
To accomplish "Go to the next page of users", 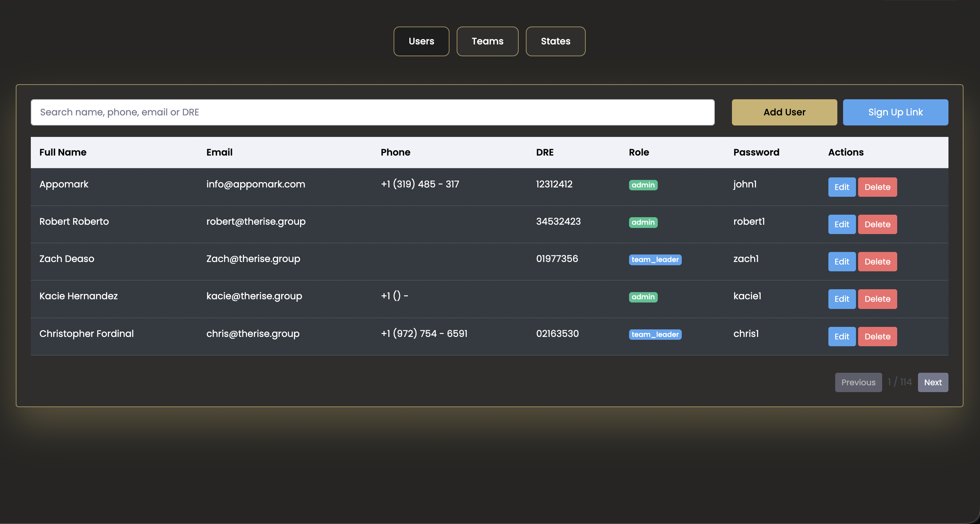I will 933,382.
